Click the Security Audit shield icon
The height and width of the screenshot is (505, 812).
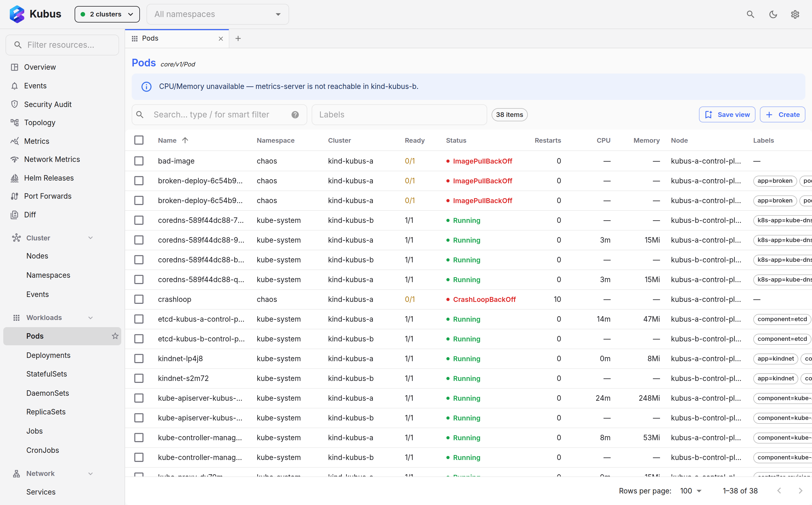[x=14, y=104]
